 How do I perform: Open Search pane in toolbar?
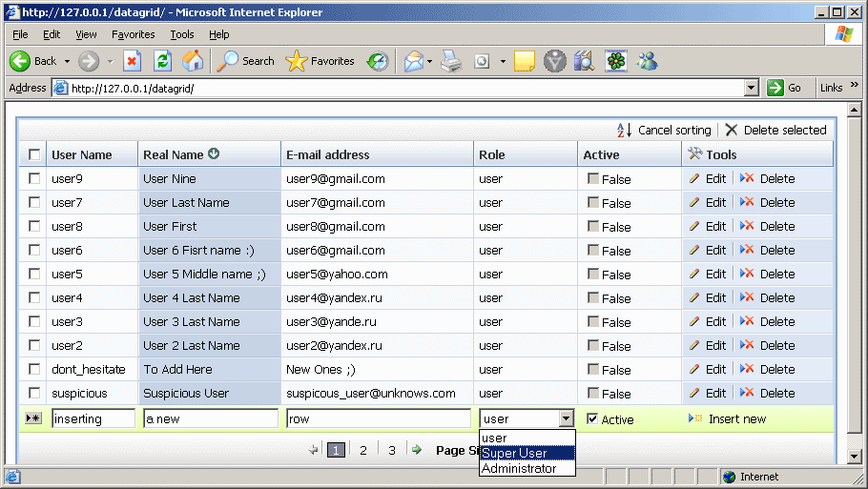[245, 61]
